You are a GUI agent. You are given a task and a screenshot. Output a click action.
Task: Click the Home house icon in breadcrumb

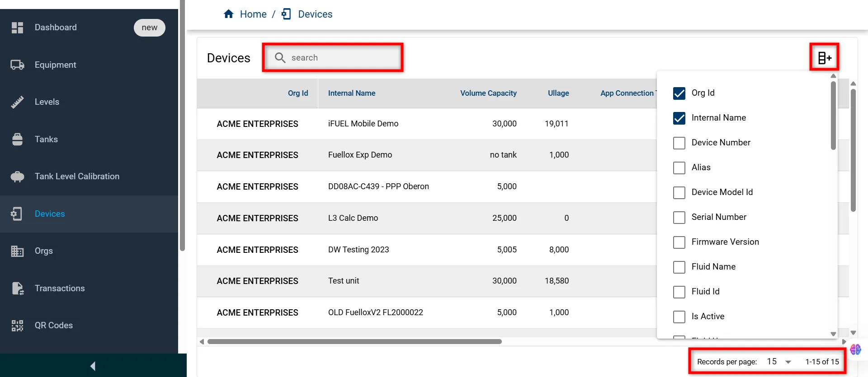(229, 14)
